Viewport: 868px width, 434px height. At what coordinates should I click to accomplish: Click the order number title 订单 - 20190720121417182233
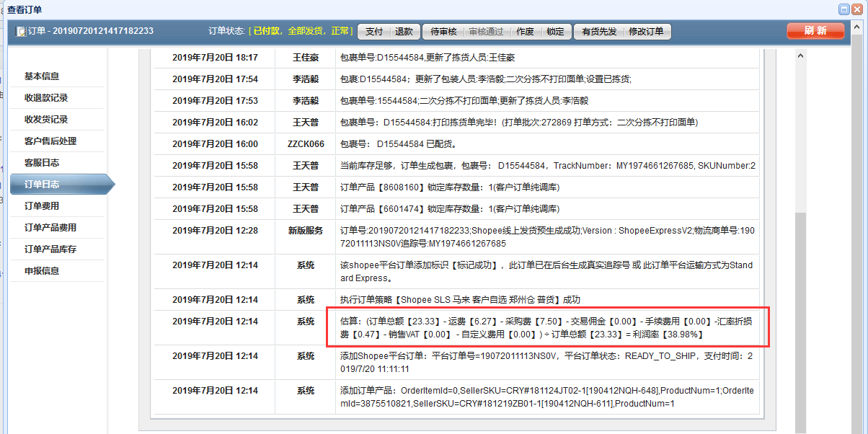[91, 32]
